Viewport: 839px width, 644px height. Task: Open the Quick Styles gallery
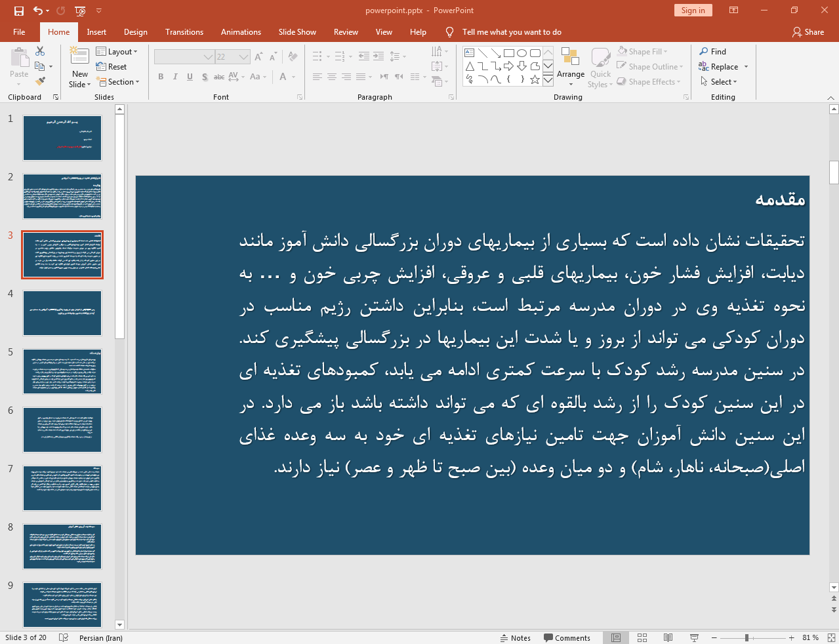600,68
